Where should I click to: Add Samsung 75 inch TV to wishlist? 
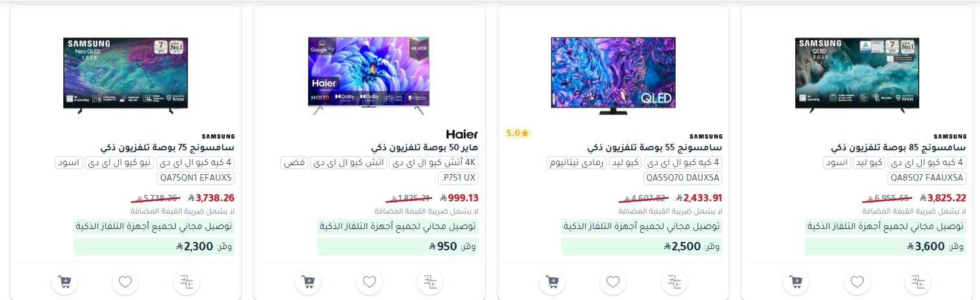pos(125,282)
